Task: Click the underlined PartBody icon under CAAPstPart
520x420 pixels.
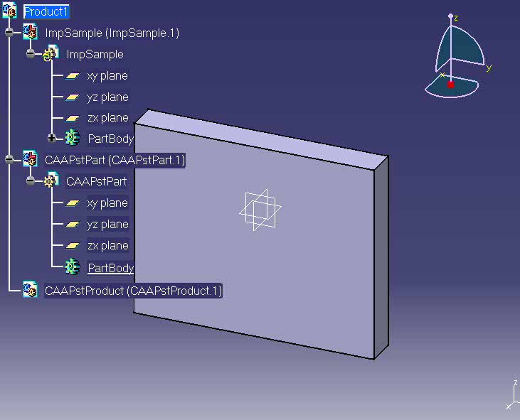Action: pyautogui.click(x=73, y=267)
